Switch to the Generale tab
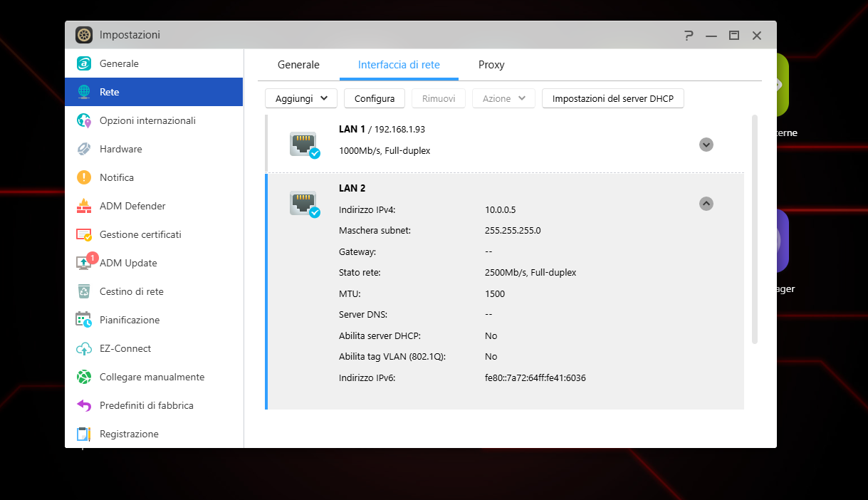The image size is (868, 500). click(298, 65)
